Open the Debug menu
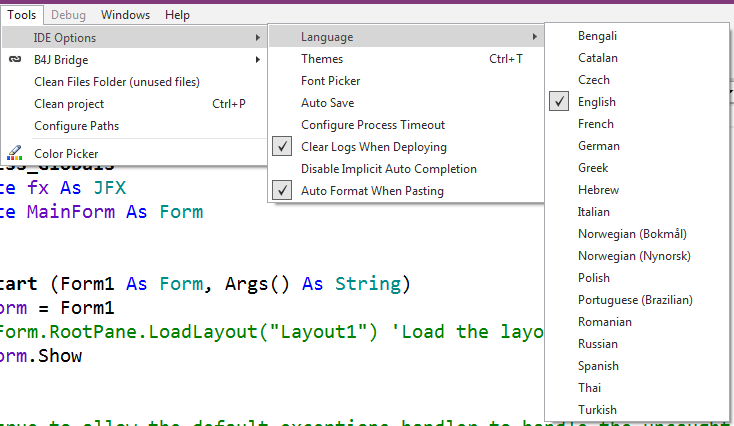 (x=68, y=15)
